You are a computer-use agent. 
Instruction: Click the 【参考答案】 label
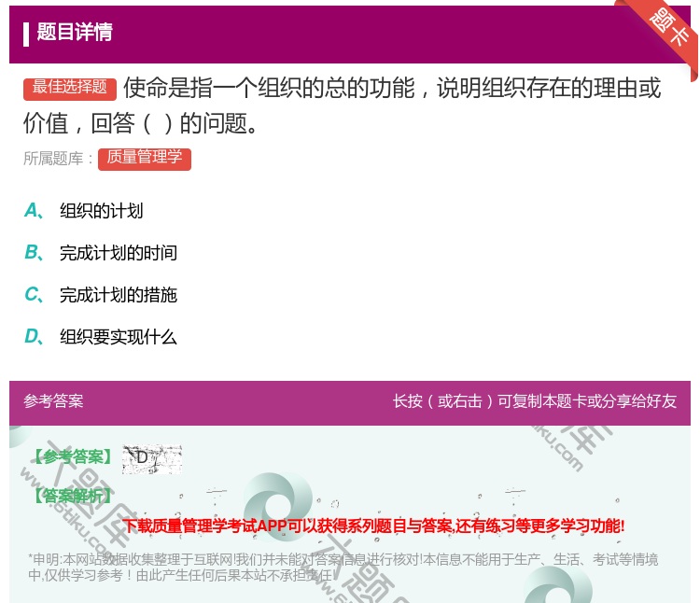click(73, 456)
